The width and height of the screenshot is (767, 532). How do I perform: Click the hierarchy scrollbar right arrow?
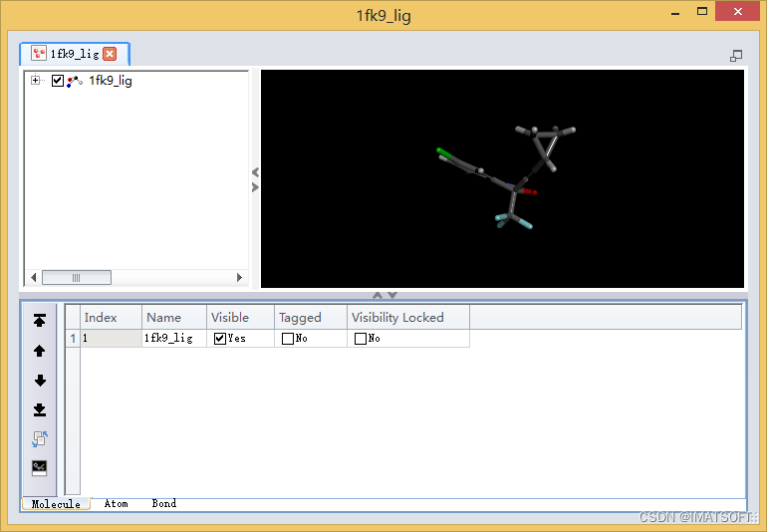point(239,278)
